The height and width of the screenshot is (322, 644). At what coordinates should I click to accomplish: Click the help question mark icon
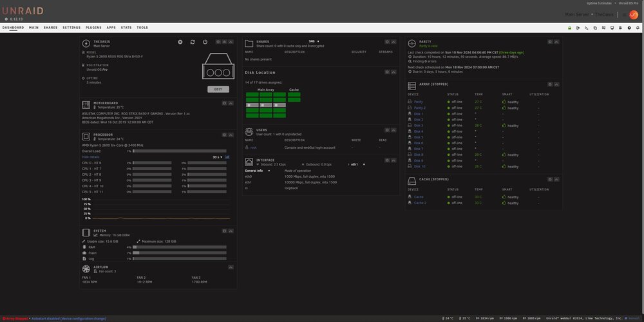pos(629,28)
